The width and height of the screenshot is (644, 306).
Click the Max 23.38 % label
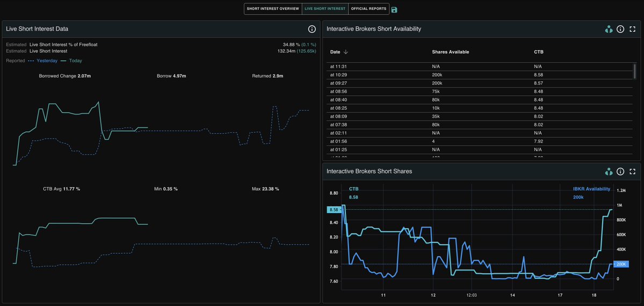265,189
